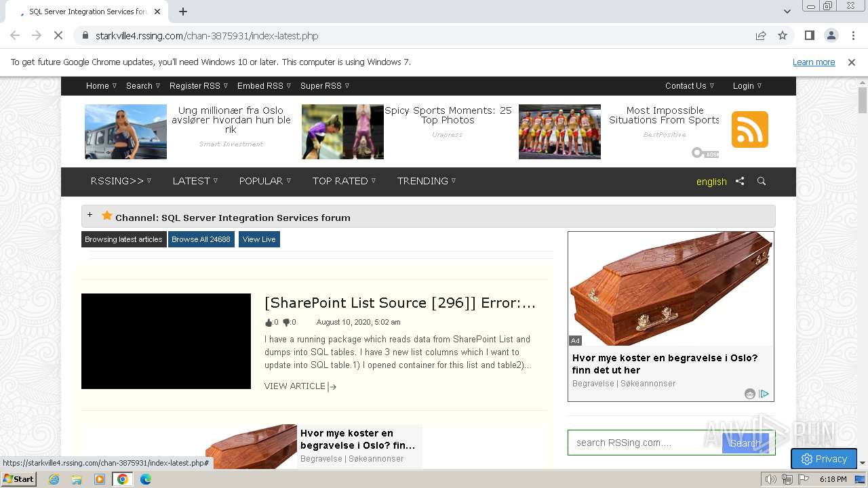This screenshot has width=868, height=488.
Task: Click the taskbar clock showing 6:18 PM
Action: tap(833, 479)
